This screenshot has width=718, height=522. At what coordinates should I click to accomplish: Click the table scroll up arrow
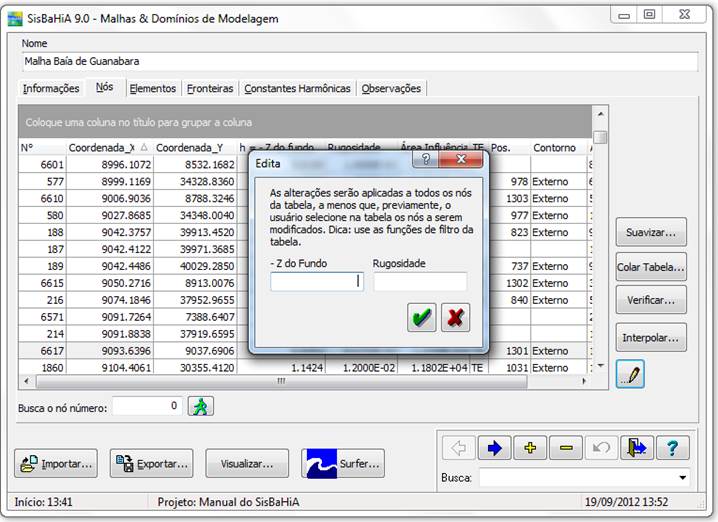600,114
